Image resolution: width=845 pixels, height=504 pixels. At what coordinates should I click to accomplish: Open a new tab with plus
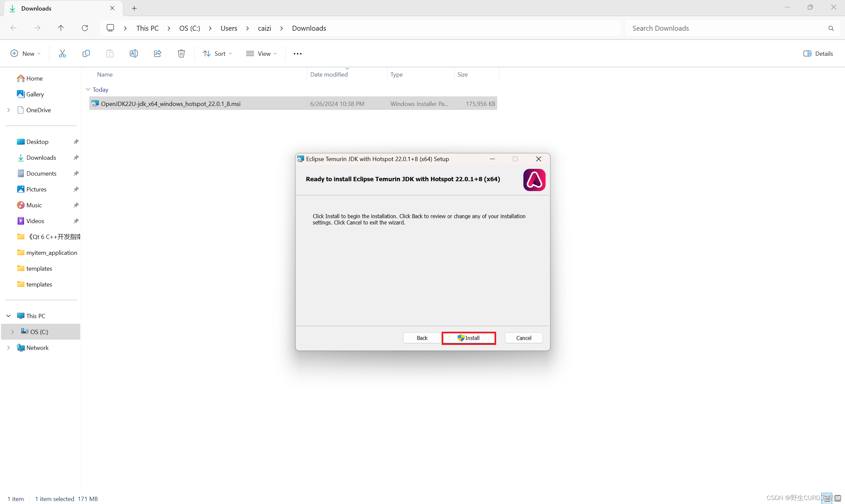(134, 9)
